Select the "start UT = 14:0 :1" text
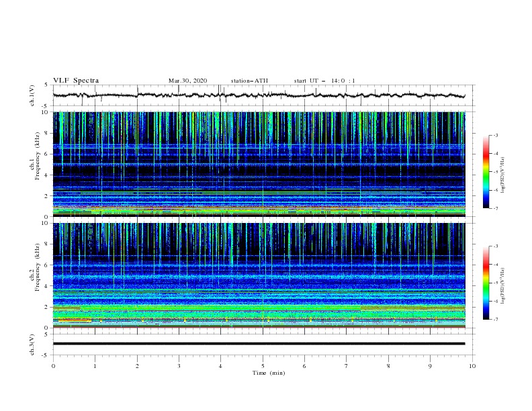The width and height of the screenshot is (532, 411). [x=324, y=81]
